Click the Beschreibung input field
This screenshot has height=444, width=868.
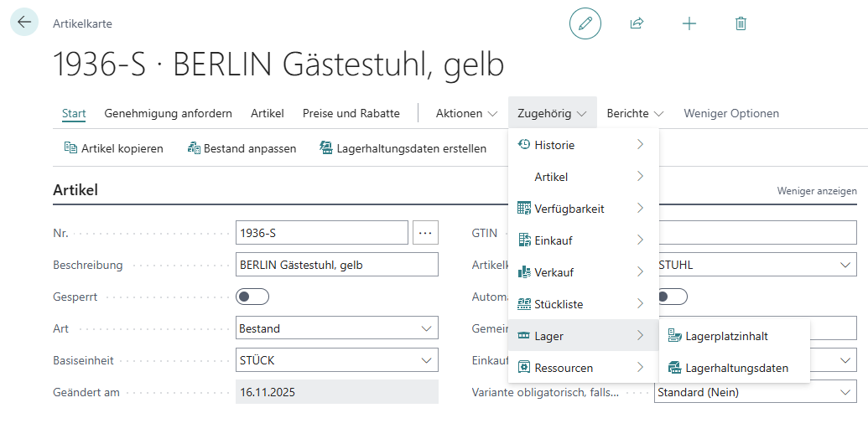coord(336,265)
